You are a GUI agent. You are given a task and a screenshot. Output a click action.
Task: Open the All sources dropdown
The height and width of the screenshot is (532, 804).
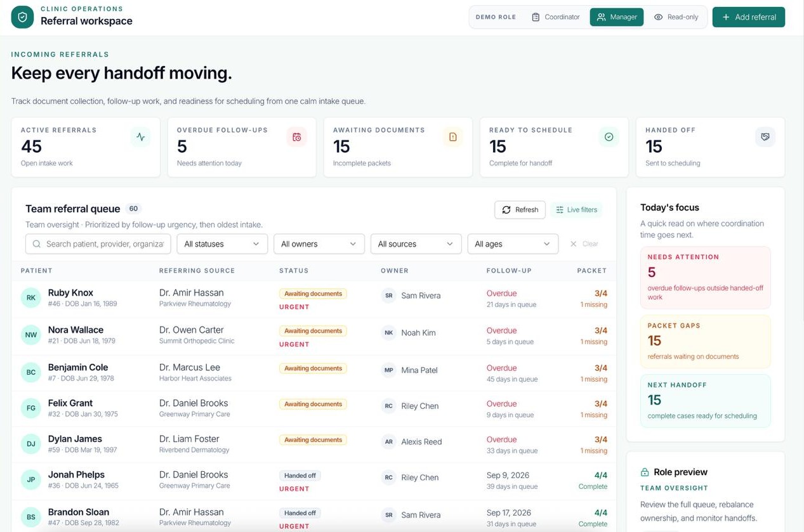pyautogui.click(x=416, y=244)
